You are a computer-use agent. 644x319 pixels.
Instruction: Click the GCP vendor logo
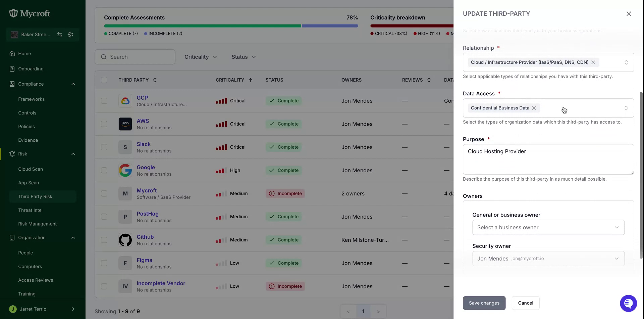(125, 101)
